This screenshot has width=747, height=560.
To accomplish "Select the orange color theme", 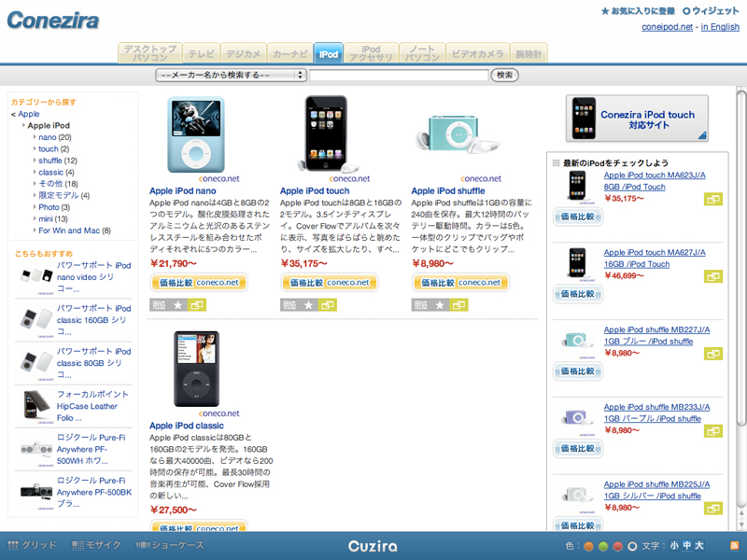I will (x=589, y=546).
